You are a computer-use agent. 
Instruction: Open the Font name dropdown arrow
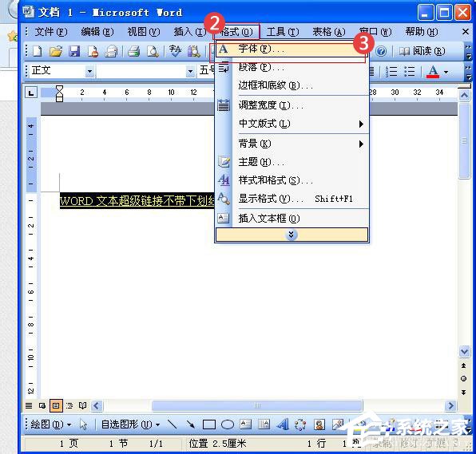click(x=190, y=72)
